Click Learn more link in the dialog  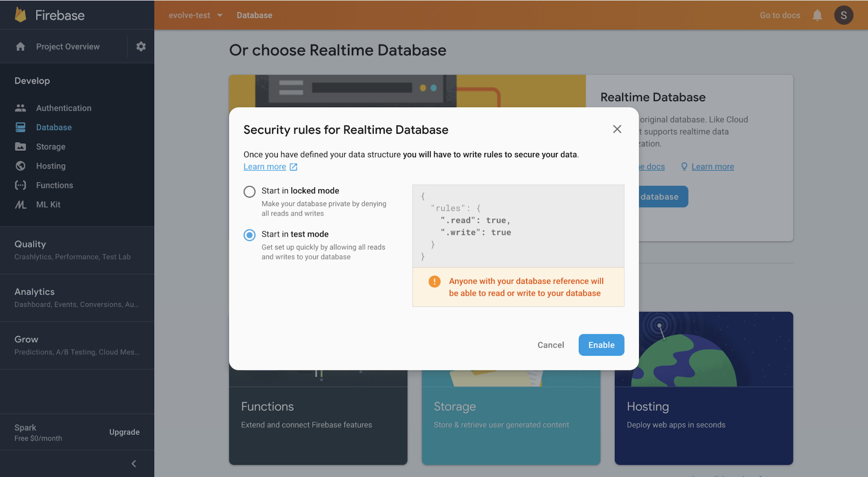[x=264, y=166]
